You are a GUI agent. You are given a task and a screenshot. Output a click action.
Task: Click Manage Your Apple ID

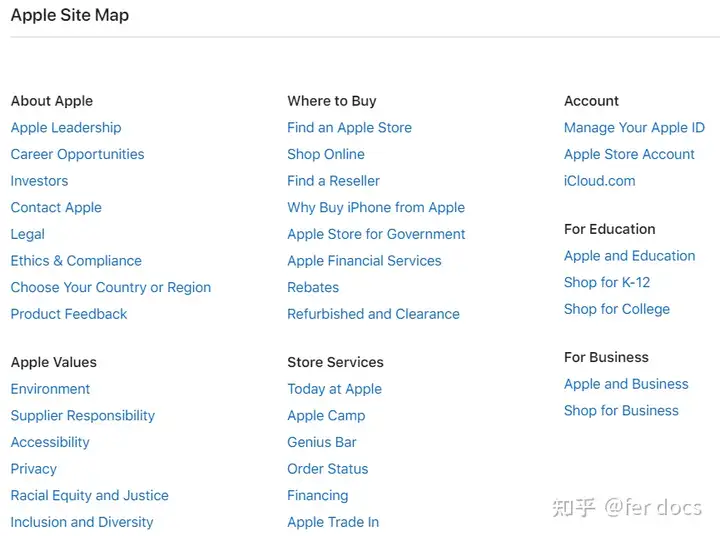[x=634, y=128]
